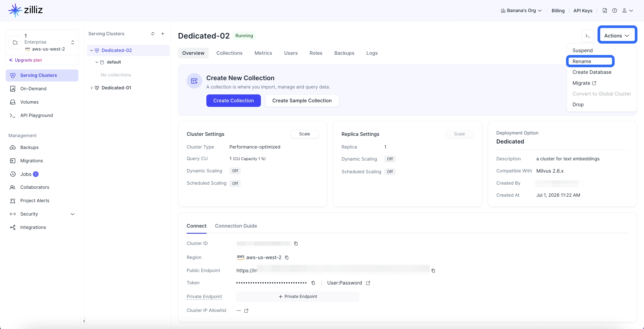
Task: Choose Drop in Actions menu
Action: click(x=578, y=104)
